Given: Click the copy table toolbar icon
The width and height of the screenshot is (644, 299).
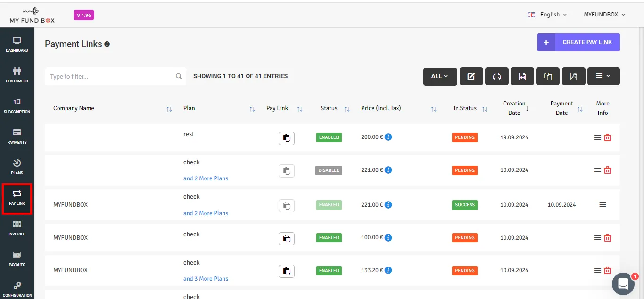Looking at the screenshot, I should pos(548,76).
